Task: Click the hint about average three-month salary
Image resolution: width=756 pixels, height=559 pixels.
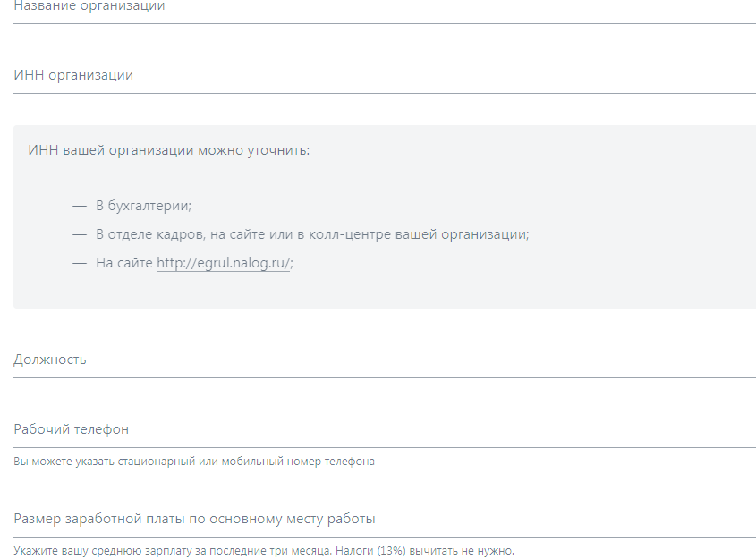Action: coord(264,550)
